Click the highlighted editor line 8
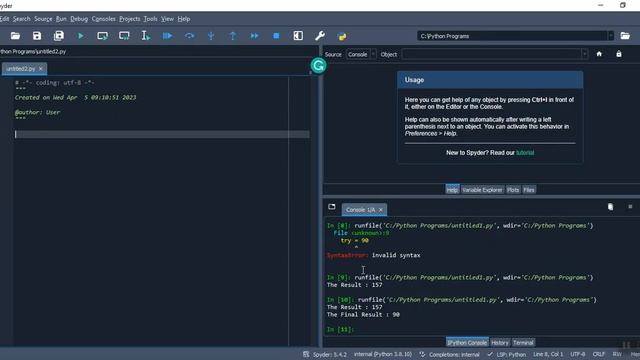640x360 pixels. tap(162, 134)
